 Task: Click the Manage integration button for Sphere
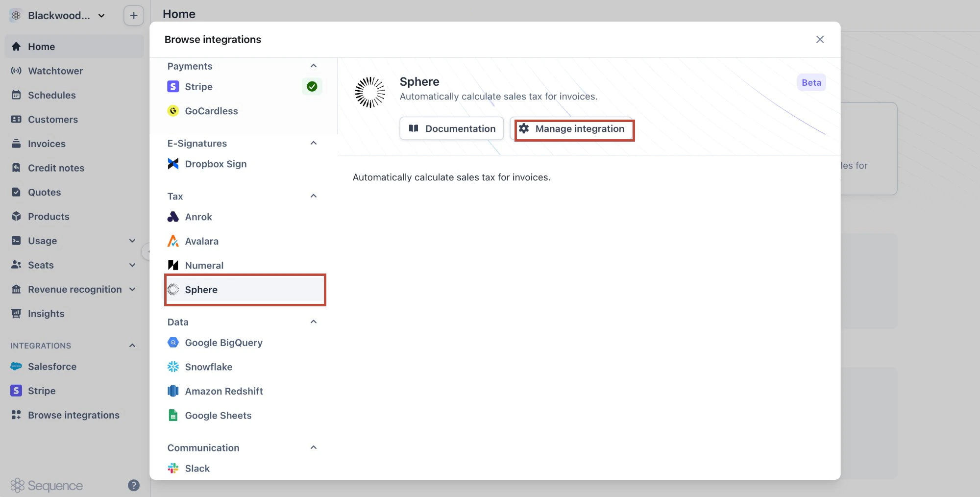[x=573, y=129]
